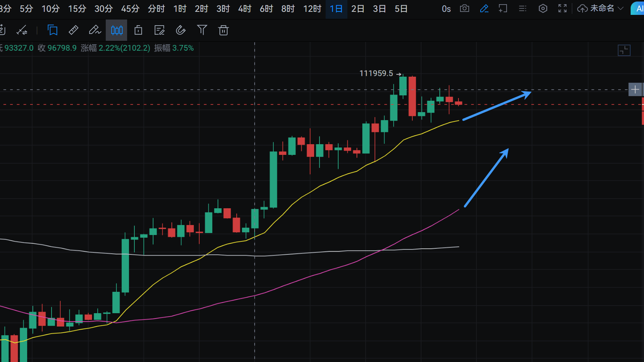Click the lock drawings icon
644x362 pixels.
[138, 30]
